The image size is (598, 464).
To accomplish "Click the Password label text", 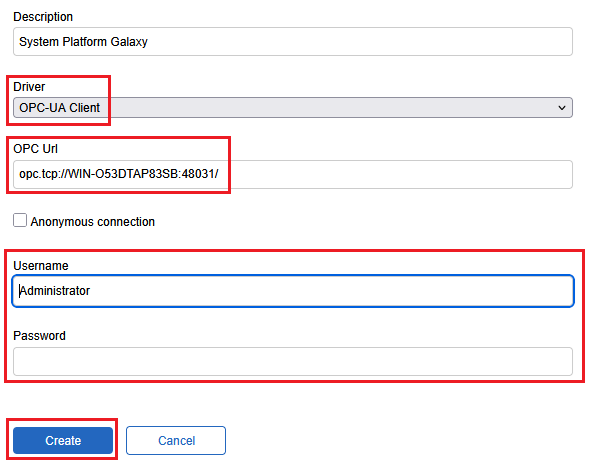I will click(x=40, y=336).
